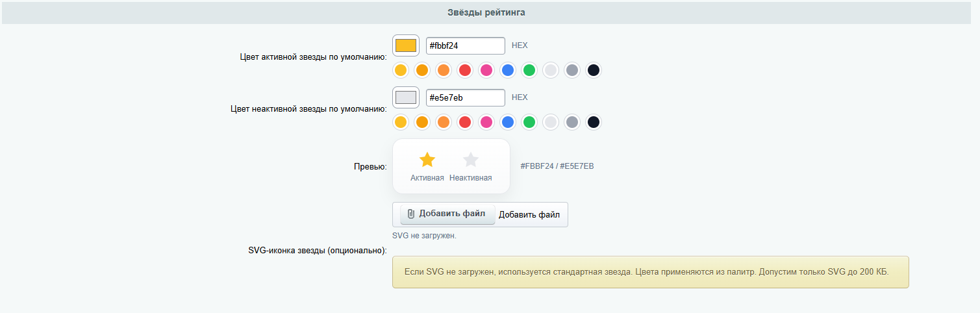Screen dimensions: 980x313
Task: Edit the #e5e7eb hex input field
Action: [466, 97]
